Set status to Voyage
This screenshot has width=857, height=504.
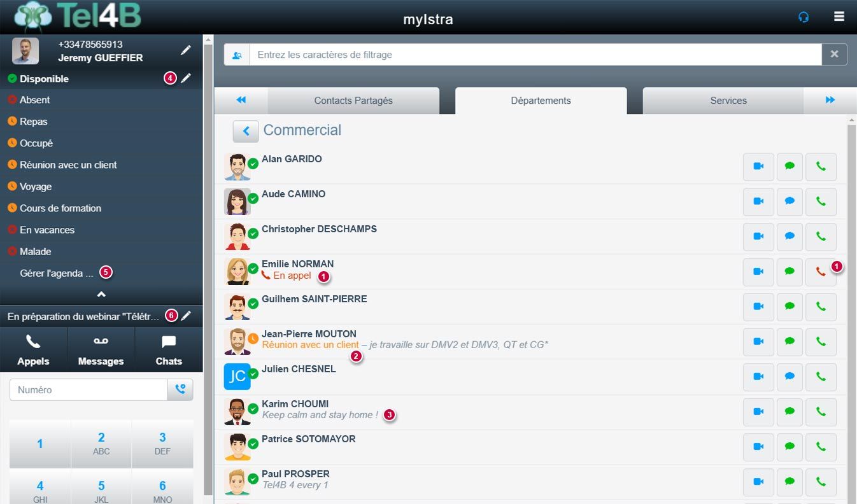(x=101, y=186)
